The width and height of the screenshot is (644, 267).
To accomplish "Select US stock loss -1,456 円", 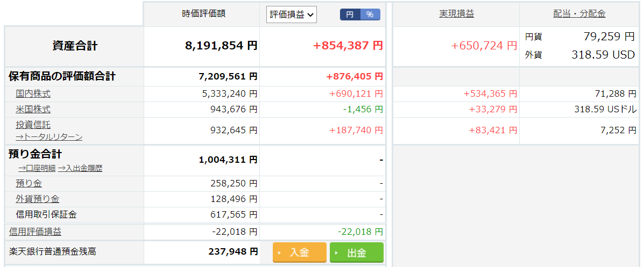I will [363, 110].
